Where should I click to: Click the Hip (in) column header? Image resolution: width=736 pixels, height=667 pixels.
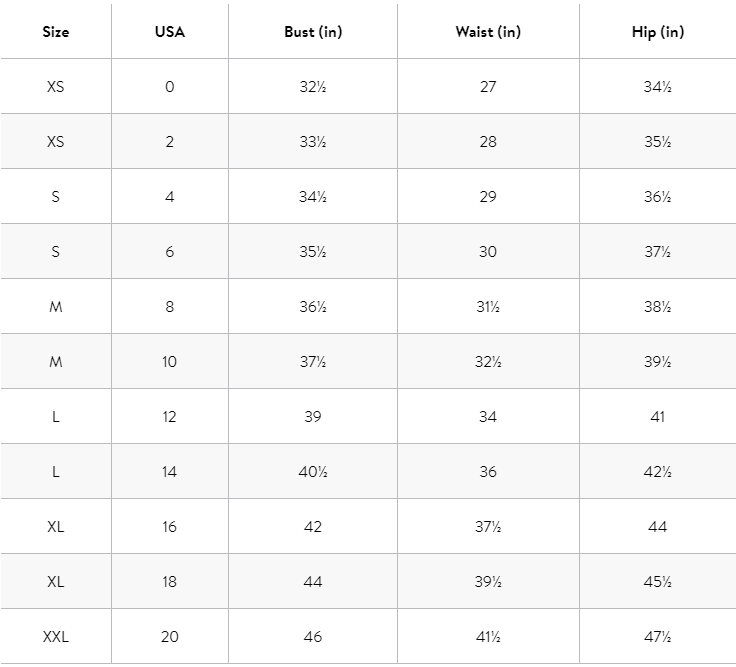[657, 32]
